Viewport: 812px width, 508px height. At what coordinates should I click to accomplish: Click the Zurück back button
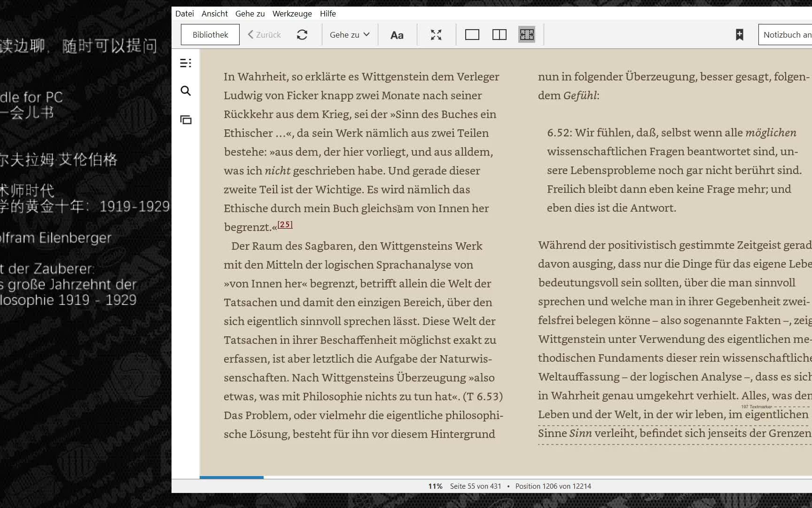[x=264, y=35]
